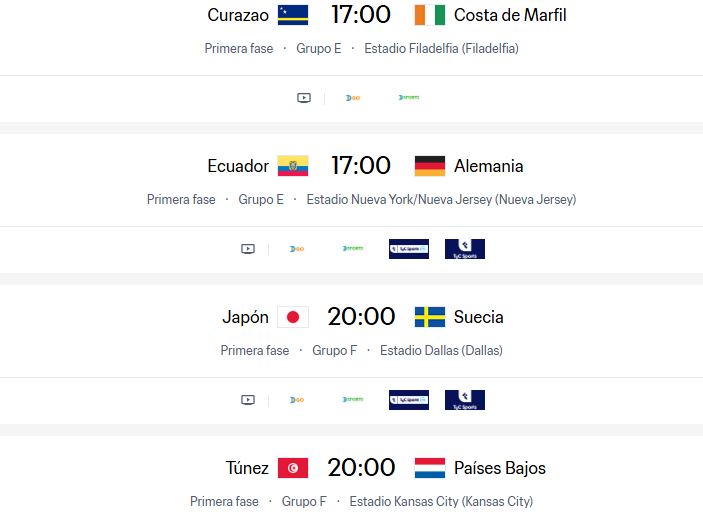Open TyC Sports Play logo under Ecuador match
Screen dimensions: 703x514
(x=409, y=249)
